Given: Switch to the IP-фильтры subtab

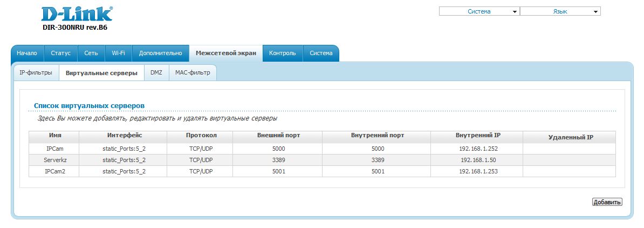Looking at the screenshot, I should pyautogui.click(x=36, y=72).
